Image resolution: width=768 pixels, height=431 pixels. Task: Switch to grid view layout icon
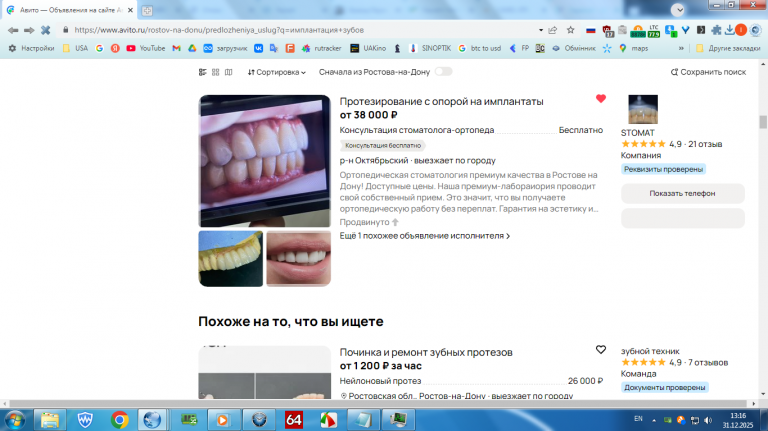tap(216, 72)
